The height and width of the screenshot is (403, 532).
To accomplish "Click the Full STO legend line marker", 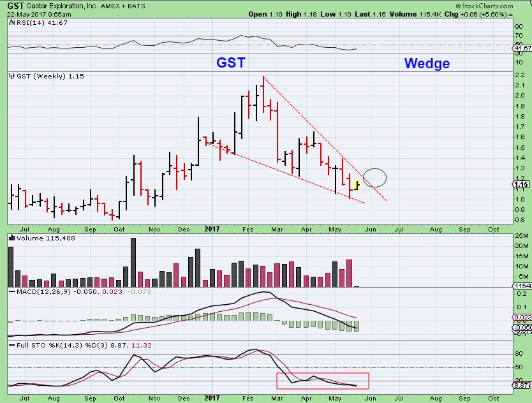I will (x=12, y=346).
